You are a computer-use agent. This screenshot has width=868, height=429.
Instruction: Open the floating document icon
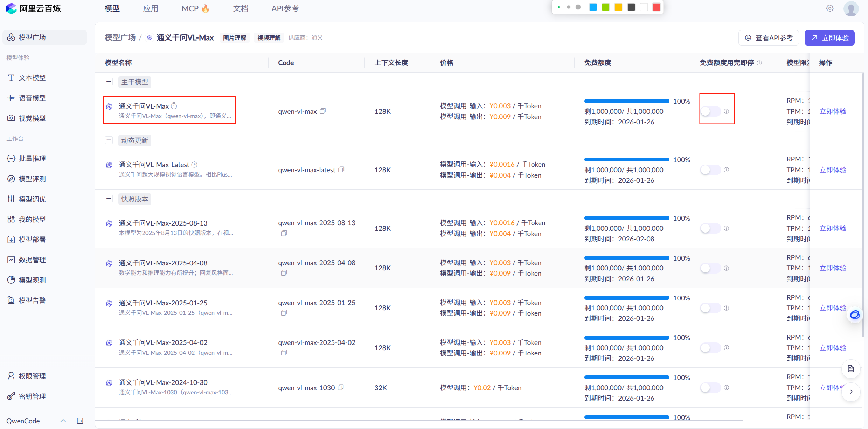tap(851, 369)
